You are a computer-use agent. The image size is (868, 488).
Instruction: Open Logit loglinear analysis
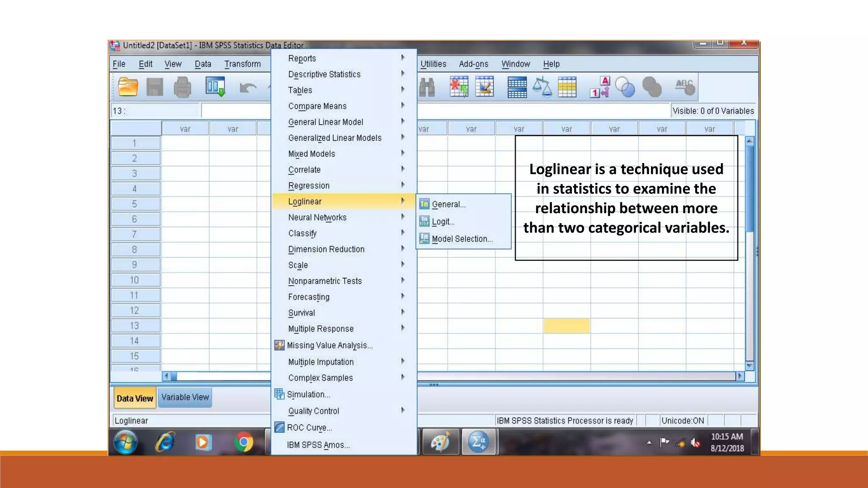pyautogui.click(x=464, y=222)
